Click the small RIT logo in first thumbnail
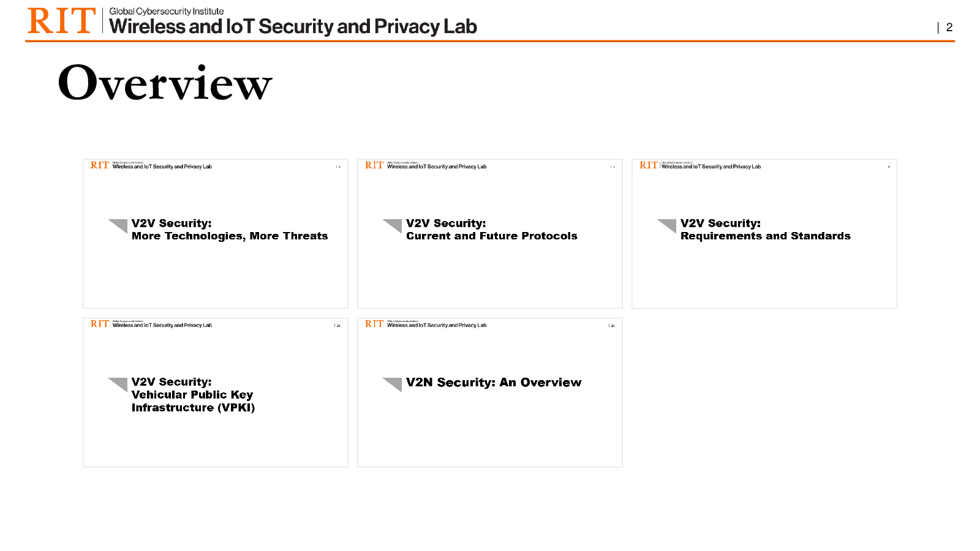980x551 pixels. click(x=100, y=165)
